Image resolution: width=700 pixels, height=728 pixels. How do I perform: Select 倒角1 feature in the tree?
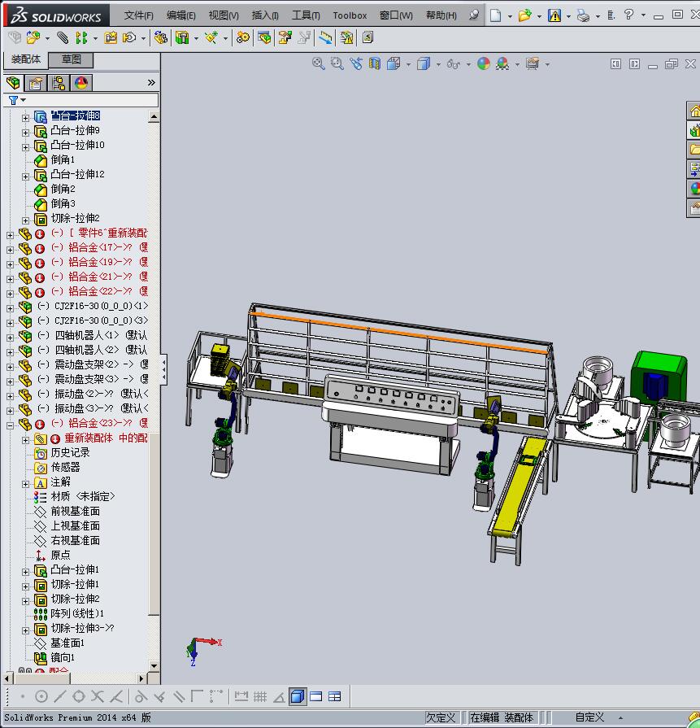tap(63, 159)
